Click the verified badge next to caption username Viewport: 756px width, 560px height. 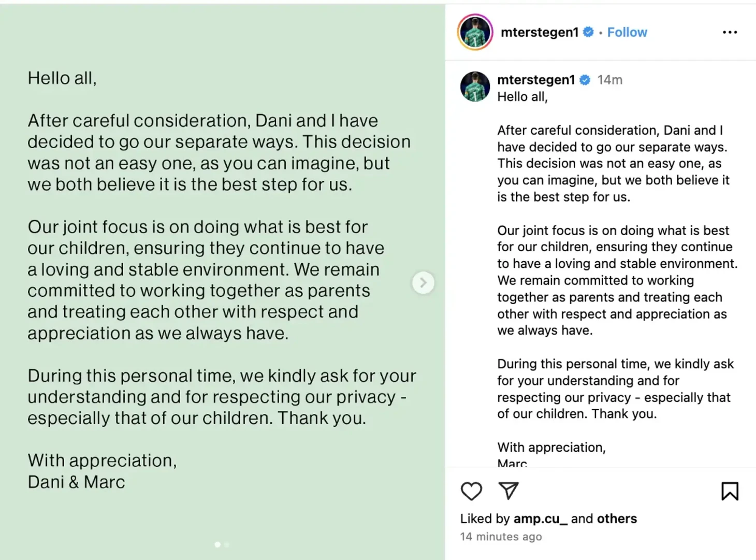pos(585,80)
